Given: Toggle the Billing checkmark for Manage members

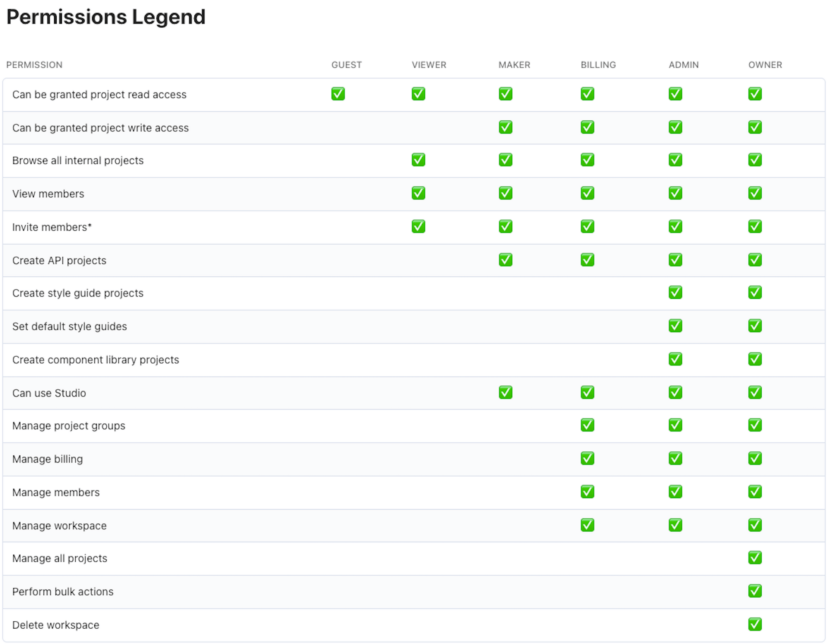Looking at the screenshot, I should pos(587,491).
